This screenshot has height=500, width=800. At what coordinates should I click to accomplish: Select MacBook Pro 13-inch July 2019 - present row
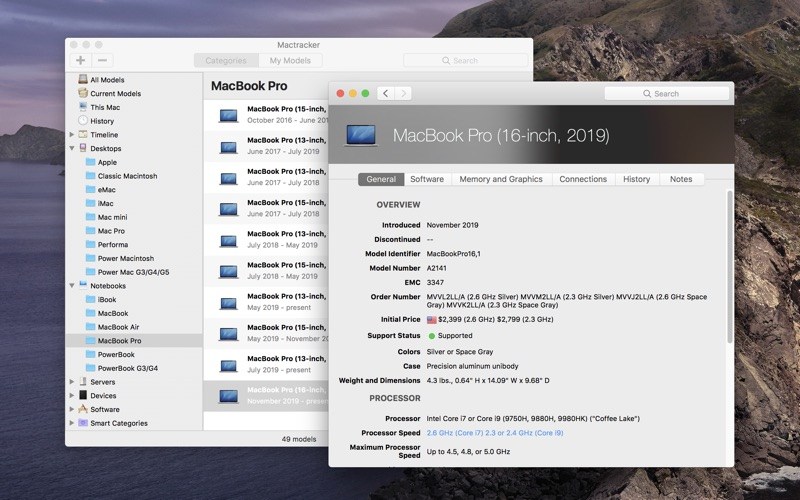click(x=266, y=364)
